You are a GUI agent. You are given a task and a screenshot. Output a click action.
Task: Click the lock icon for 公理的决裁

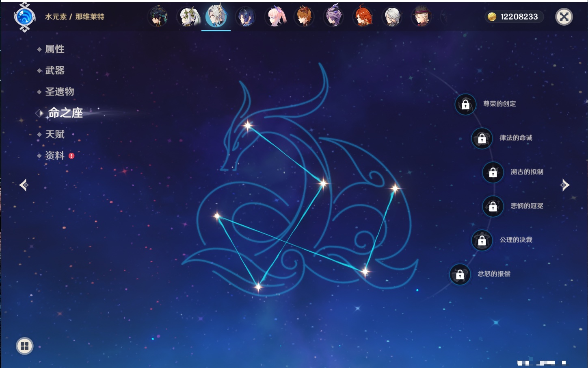pos(482,241)
